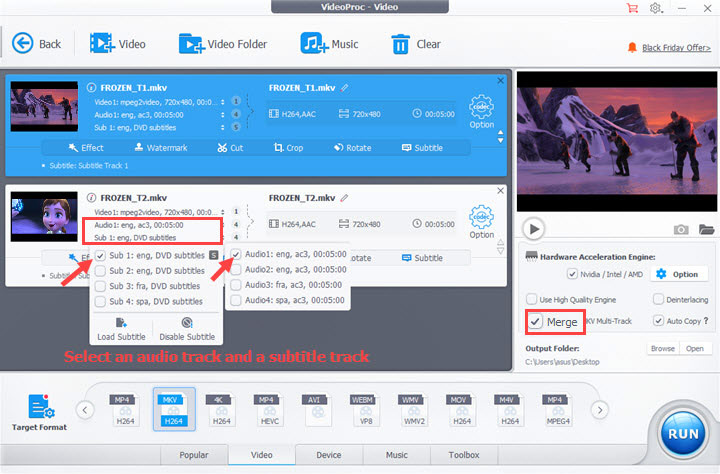This screenshot has width=720, height=474.
Task: Click Load Subtitle
Action: coord(121,329)
